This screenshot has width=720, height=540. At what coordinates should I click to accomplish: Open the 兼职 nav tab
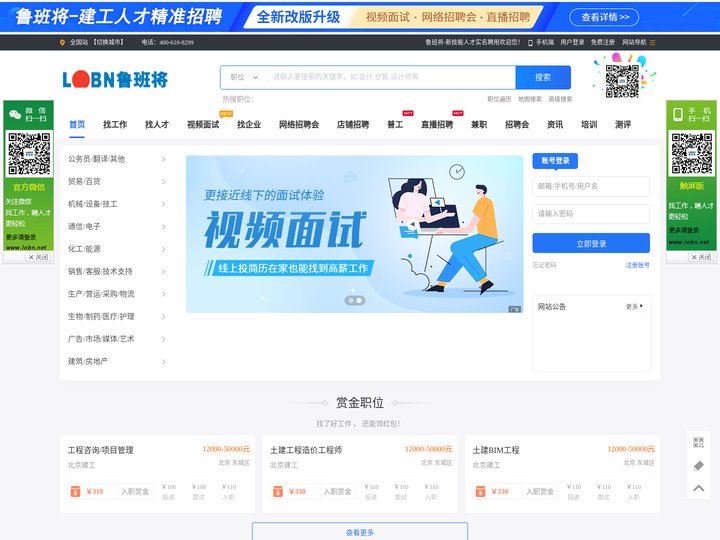(x=479, y=124)
